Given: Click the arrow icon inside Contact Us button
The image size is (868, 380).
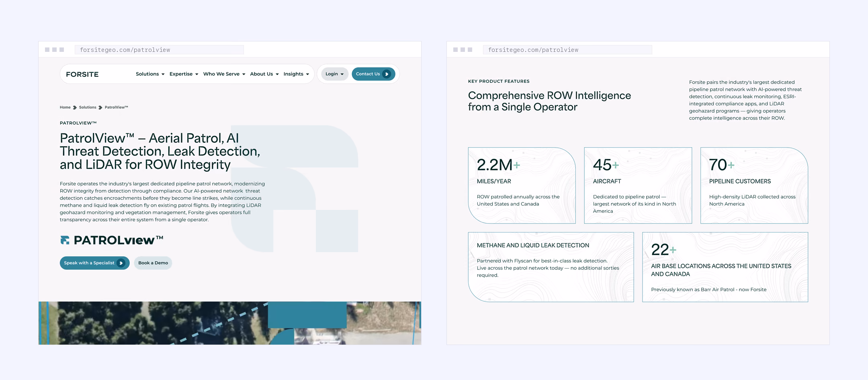Looking at the screenshot, I should pyautogui.click(x=387, y=74).
